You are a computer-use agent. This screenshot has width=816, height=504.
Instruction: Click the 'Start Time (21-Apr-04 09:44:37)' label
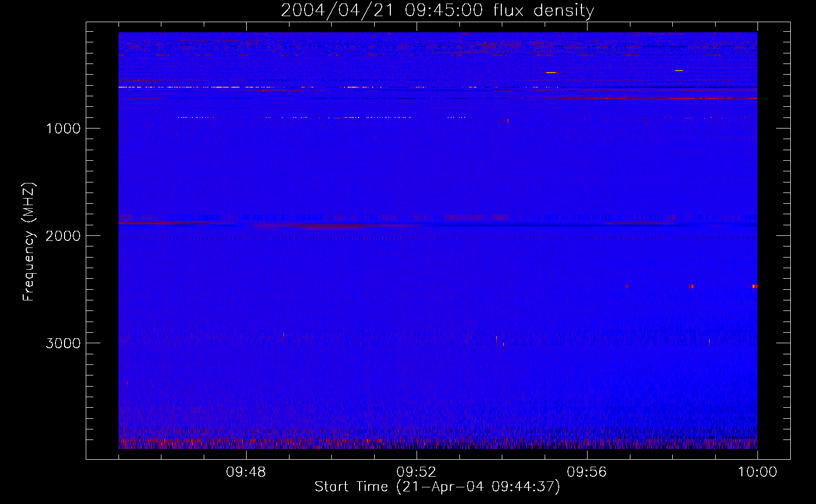click(437, 487)
